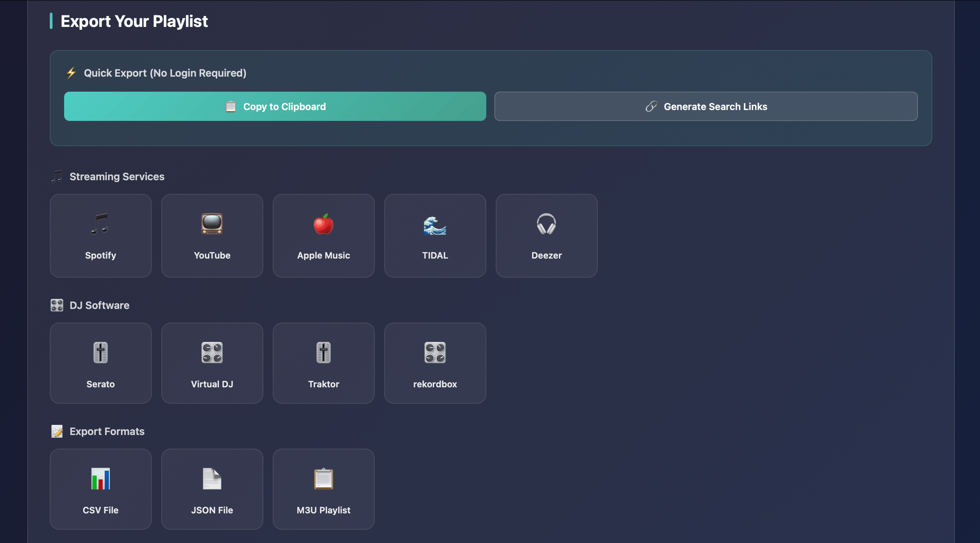Click the Streaming Services section header
The image size is (980, 543).
pyautogui.click(x=117, y=177)
